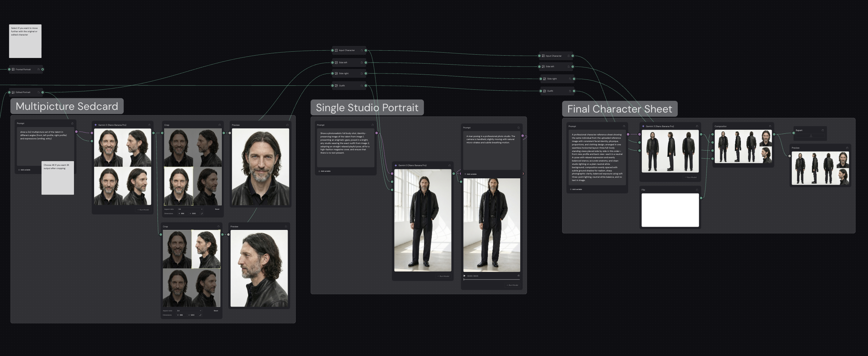
Task: Click image icon on Side right above Final Character Sheet
Action: (x=544, y=79)
